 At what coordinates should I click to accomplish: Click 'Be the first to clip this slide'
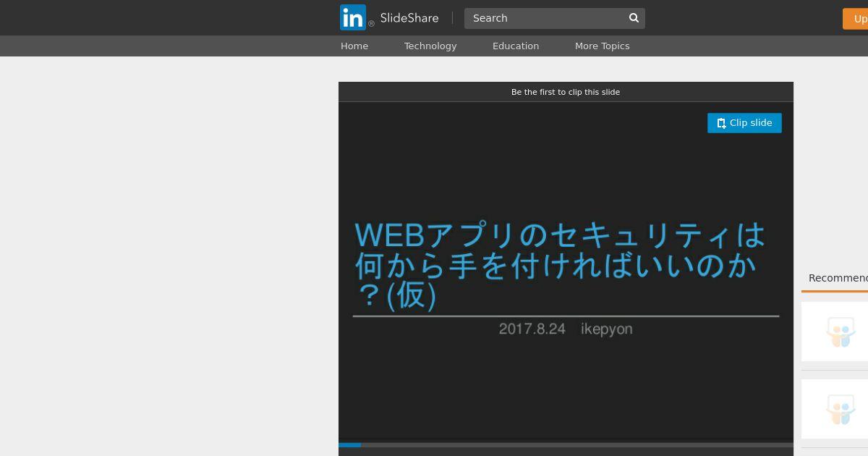tap(566, 92)
